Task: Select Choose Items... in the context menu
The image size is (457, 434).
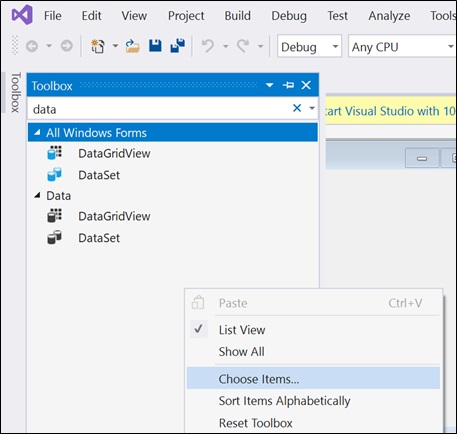Action: tap(313, 378)
